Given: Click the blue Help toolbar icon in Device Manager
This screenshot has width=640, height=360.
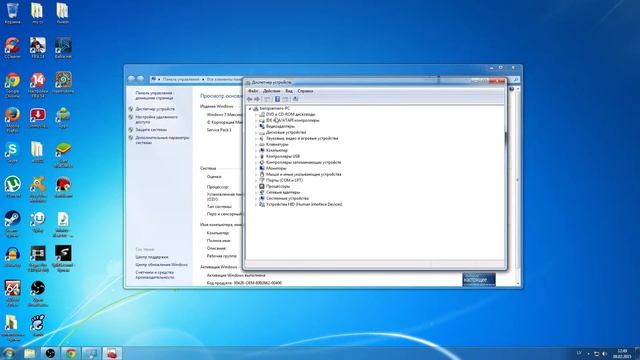Looking at the screenshot, I should (x=277, y=99).
